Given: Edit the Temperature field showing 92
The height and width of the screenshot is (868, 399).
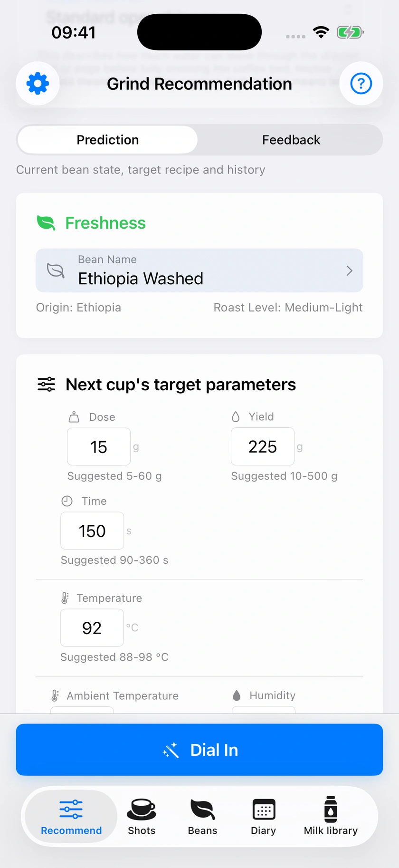Looking at the screenshot, I should click(x=92, y=628).
